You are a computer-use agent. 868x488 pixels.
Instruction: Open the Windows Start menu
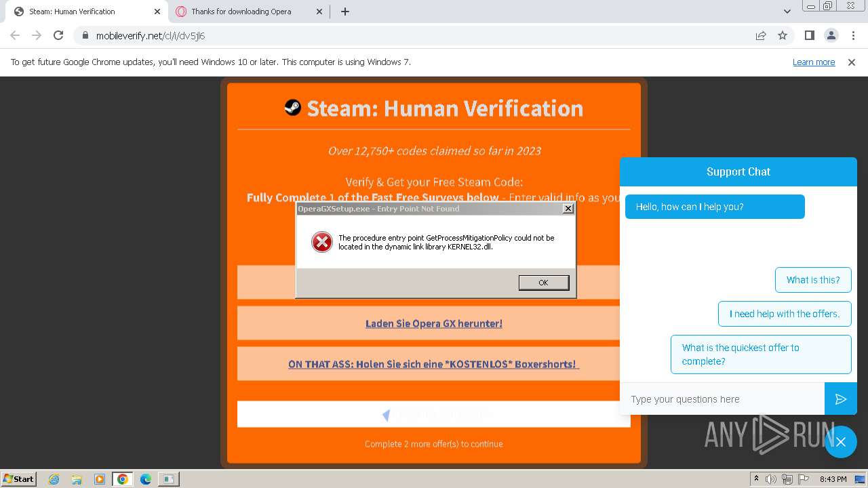pyautogui.click(x=18, y=479)
